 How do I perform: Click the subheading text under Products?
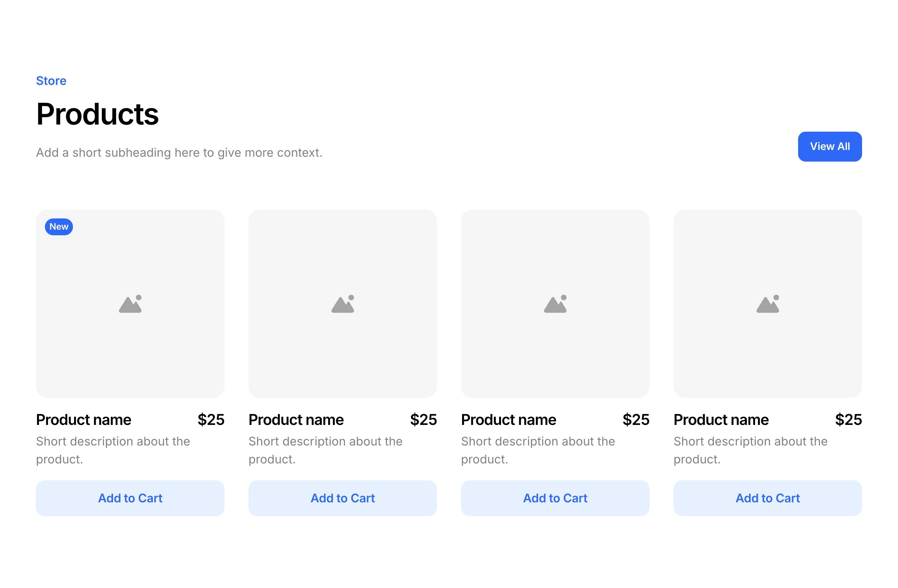click(x=179, y=153)
